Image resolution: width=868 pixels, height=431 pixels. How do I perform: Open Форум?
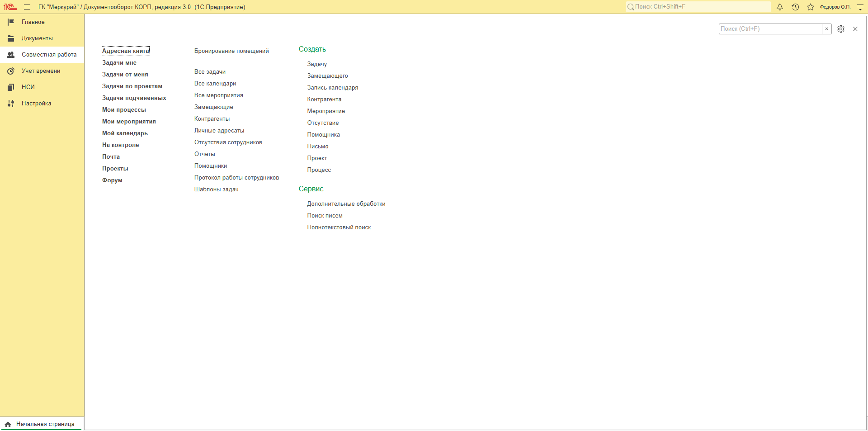coord(112,180)
